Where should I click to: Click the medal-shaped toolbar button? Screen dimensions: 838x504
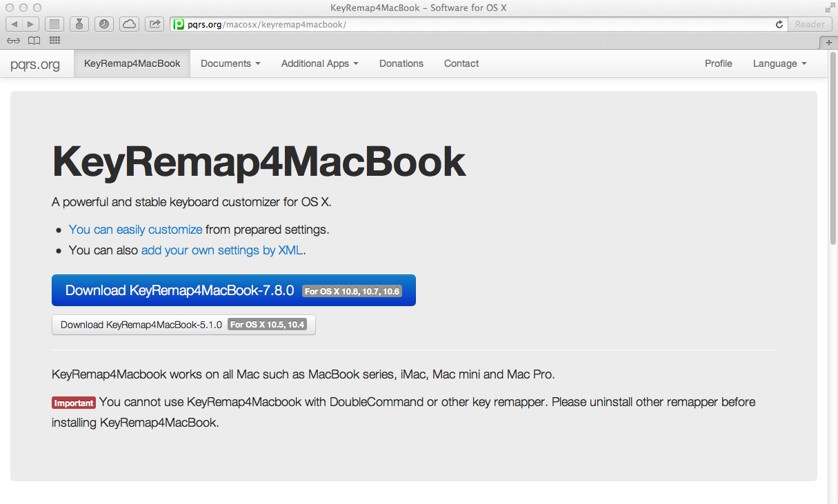(79, 24)
